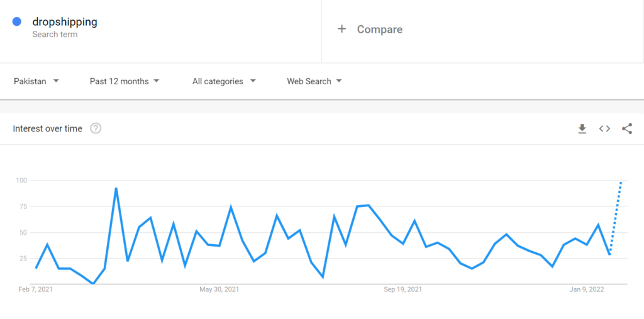Share the Interest over time chart
The height and width of the screenshot is (319, 644).
627,129
